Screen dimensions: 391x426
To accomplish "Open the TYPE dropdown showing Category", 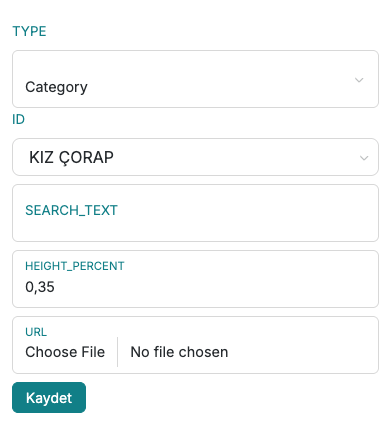I will click(195, 79).
